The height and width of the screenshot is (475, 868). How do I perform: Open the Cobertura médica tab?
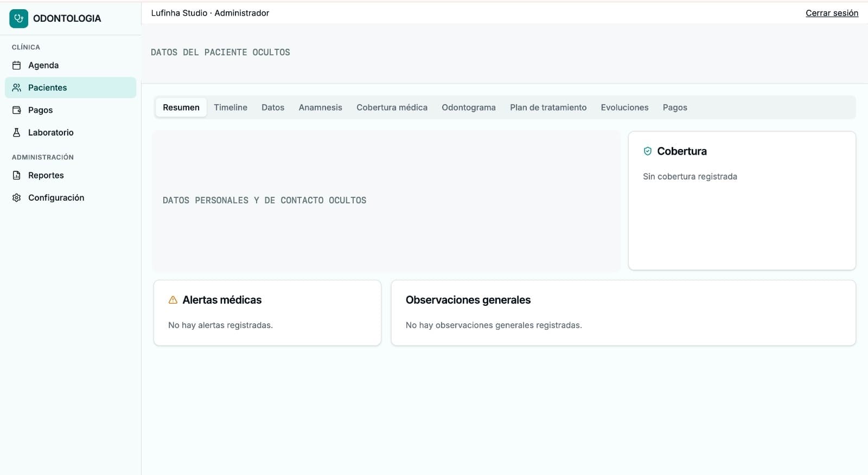392,107
